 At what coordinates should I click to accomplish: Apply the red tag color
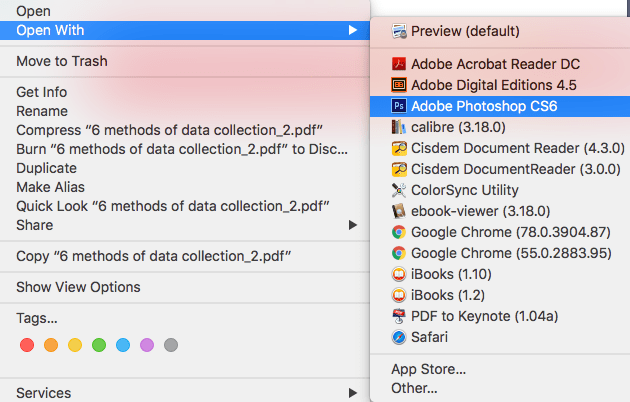[x=27, y=345]
